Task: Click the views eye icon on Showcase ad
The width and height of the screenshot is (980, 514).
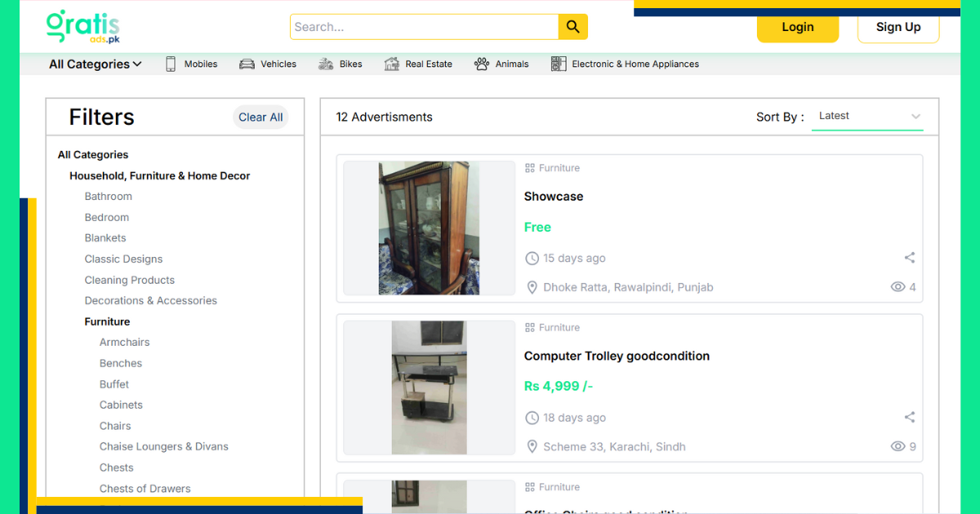Action: click(898, 287)
